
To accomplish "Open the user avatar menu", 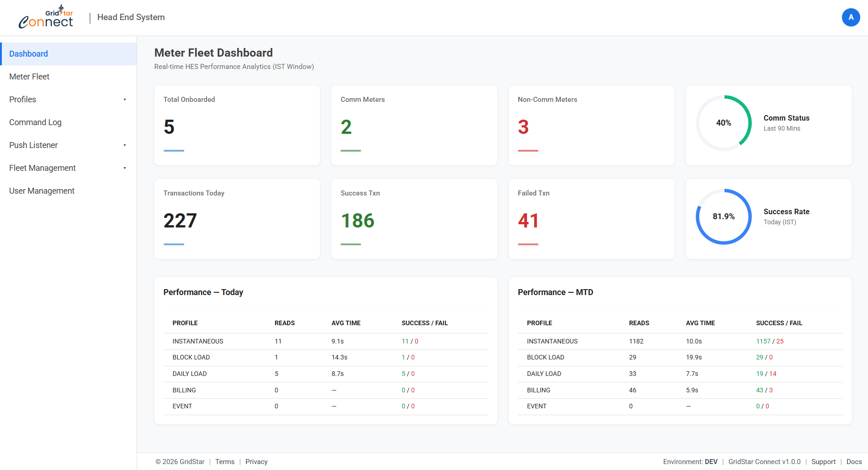I will coord(851,17).
